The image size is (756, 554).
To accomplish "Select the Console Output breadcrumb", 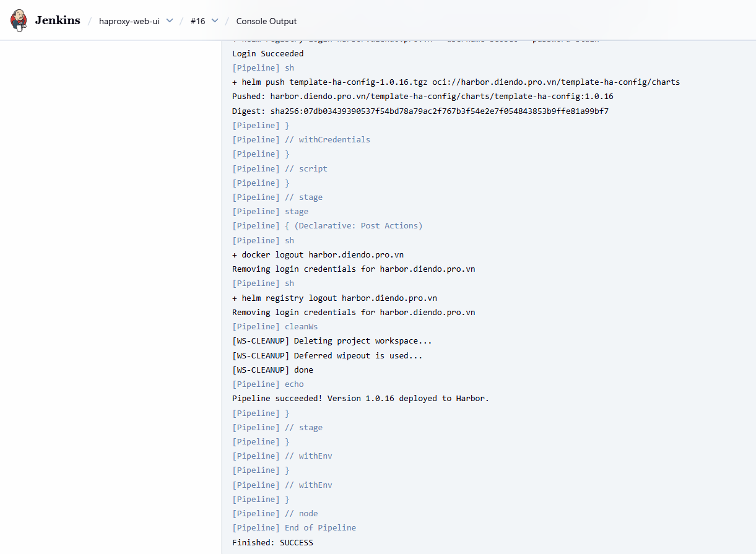I will 266,21.
